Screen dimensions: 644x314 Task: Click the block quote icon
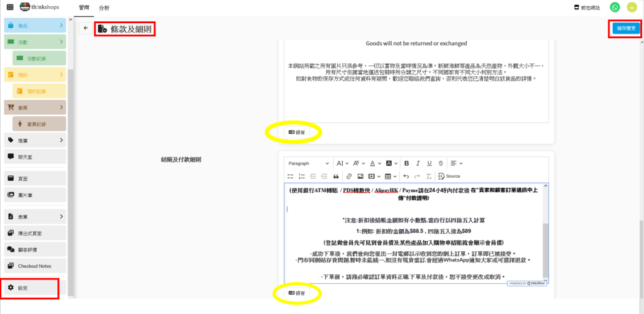coord(336,176)
